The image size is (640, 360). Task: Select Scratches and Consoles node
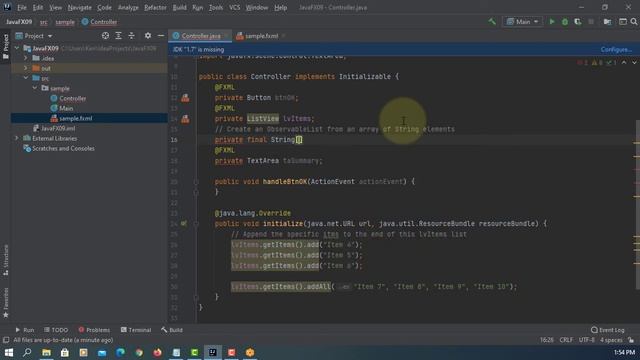coord(59,149)
